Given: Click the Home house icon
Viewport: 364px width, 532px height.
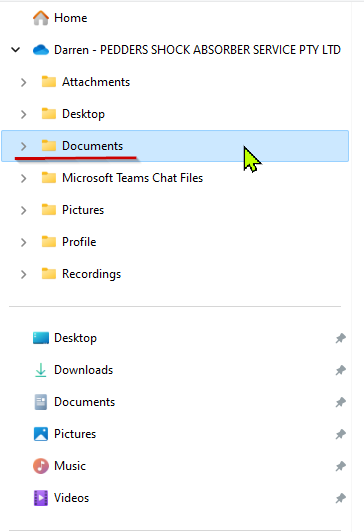Looking at the screenshot, I should point(41,18).
